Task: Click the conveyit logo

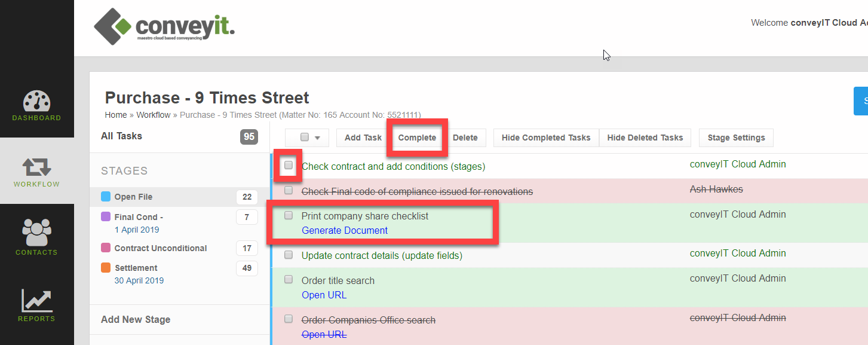Action: [x=164, y=27]
